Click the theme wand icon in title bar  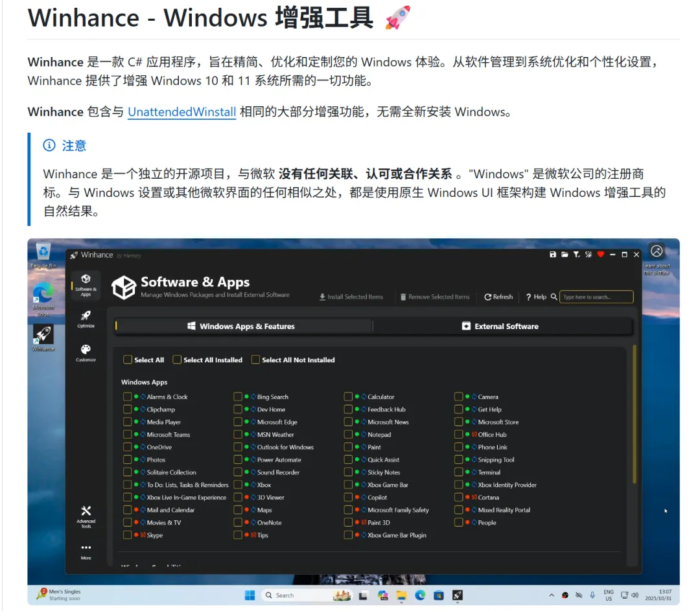tap(589, 255)
